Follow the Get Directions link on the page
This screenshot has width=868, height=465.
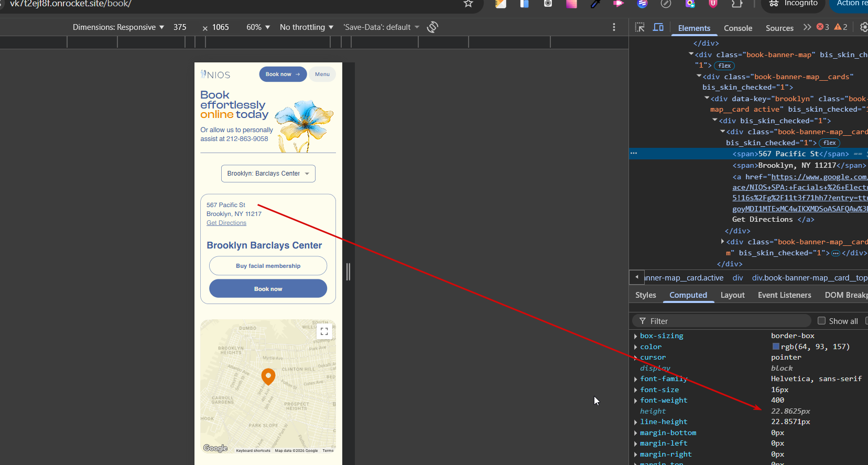click(226, 223)
